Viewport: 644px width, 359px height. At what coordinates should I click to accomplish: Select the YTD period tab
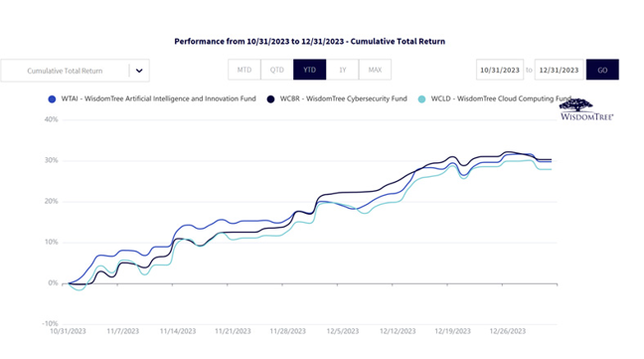[x=310, y=70]
